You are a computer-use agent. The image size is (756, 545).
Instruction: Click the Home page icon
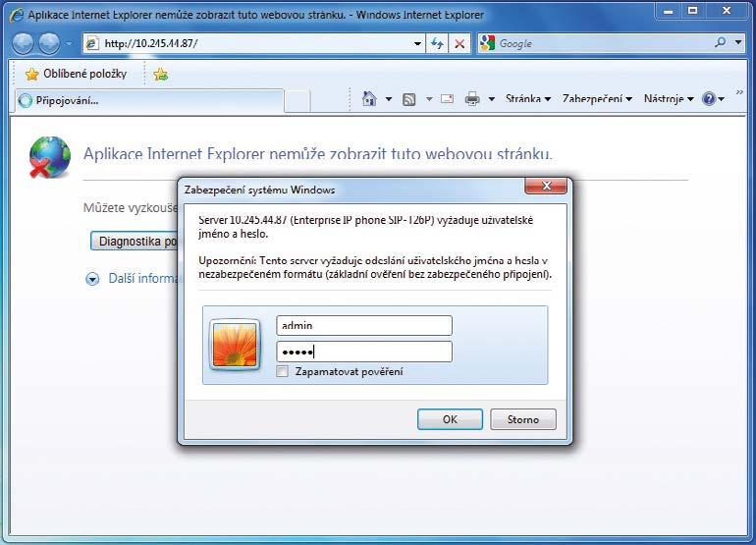click(x=369, y=99)
